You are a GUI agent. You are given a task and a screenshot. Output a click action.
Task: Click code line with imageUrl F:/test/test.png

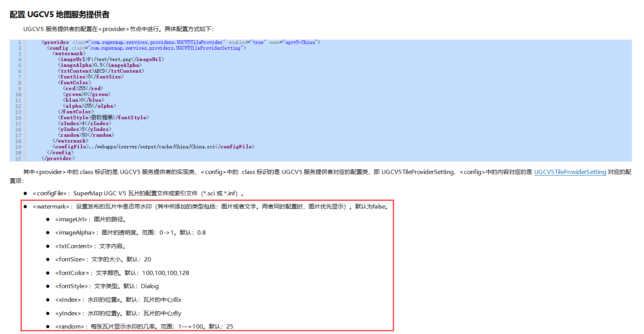pos(111,59)
